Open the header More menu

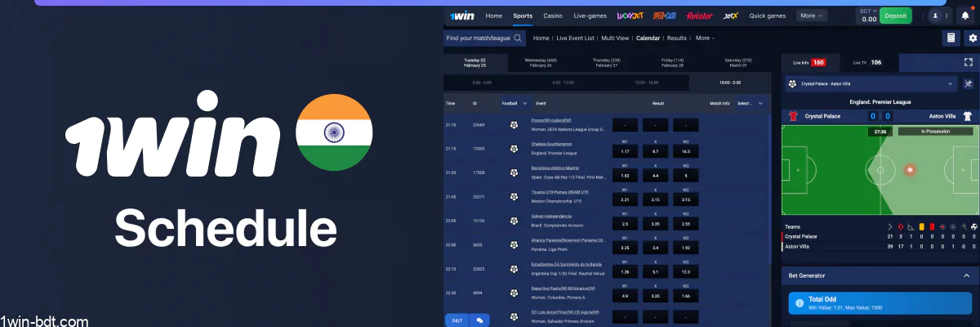[x=812, y=16]
